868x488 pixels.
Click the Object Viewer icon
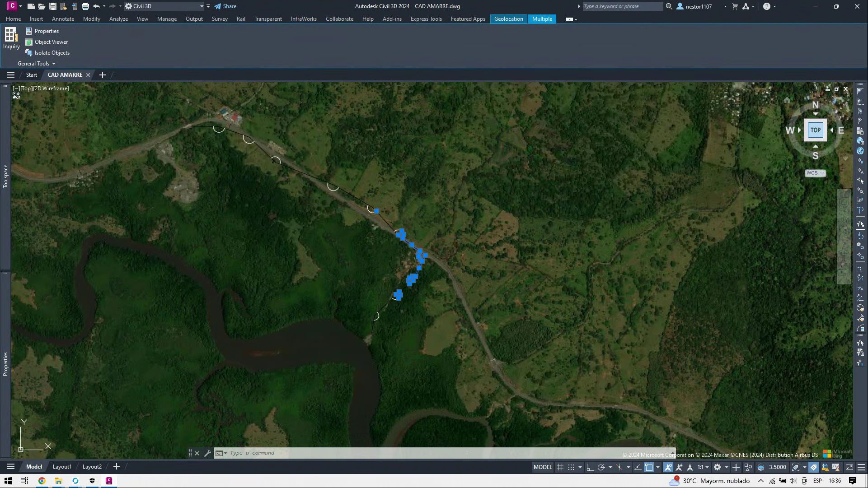pos(29,42)
